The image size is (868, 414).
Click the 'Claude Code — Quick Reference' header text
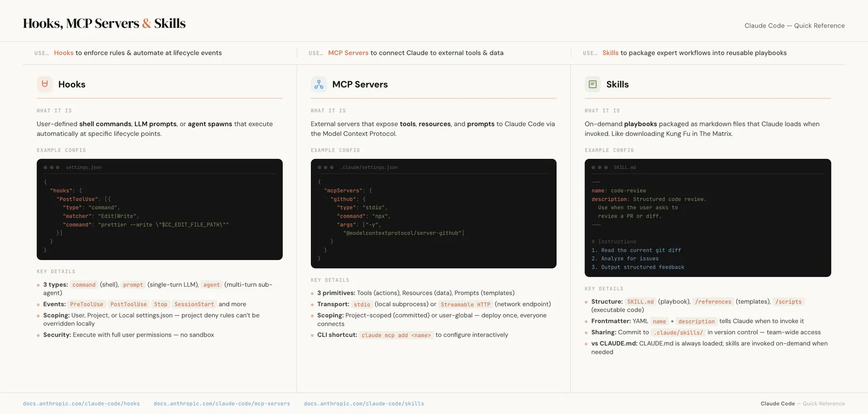pos(794,25)
